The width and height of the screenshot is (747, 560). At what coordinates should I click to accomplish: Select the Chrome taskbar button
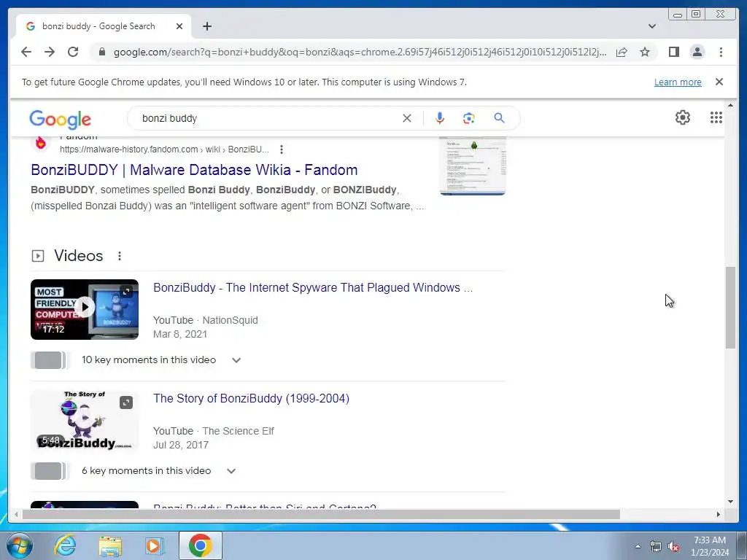[x=201, y=545]
